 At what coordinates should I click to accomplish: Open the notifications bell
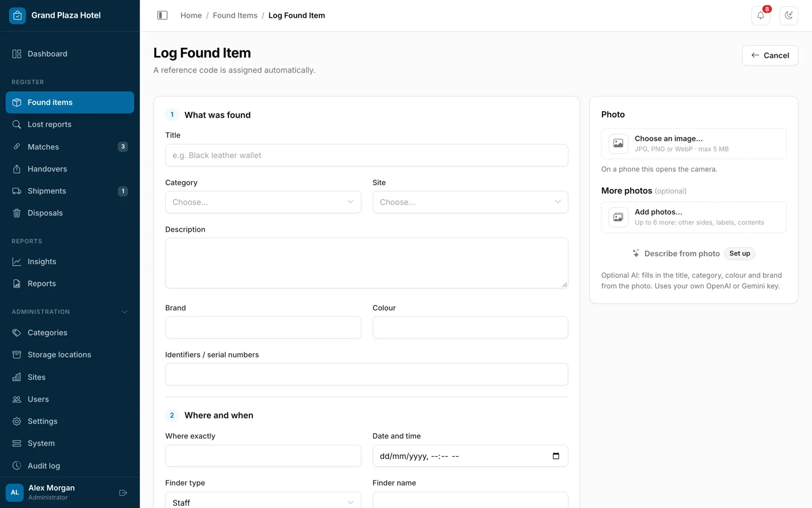(x=760, y=15)
